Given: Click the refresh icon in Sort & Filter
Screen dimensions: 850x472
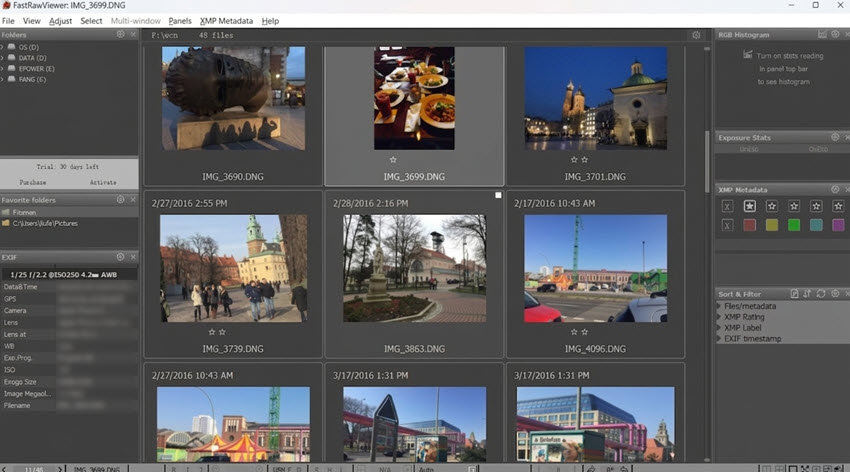Looking at the screenshot, I should pos(821,294).
